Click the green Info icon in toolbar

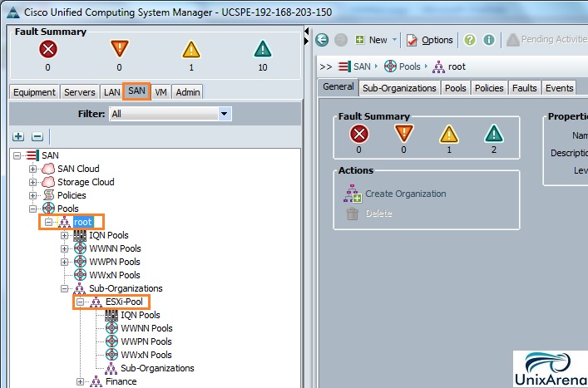pos(488,40)
